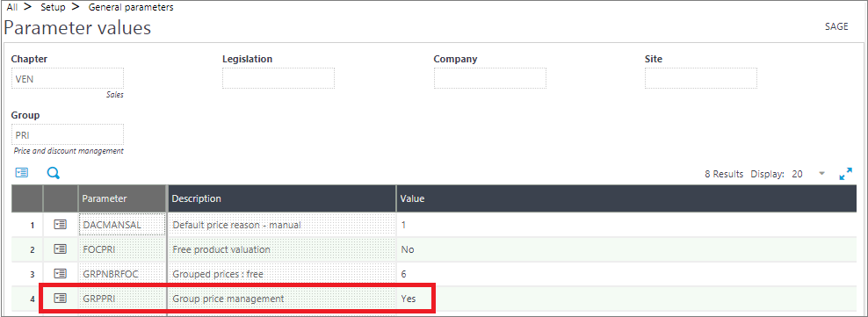Select the Parameter column header
Viewport: 868px width, 317px height.
tap(122, 198)
